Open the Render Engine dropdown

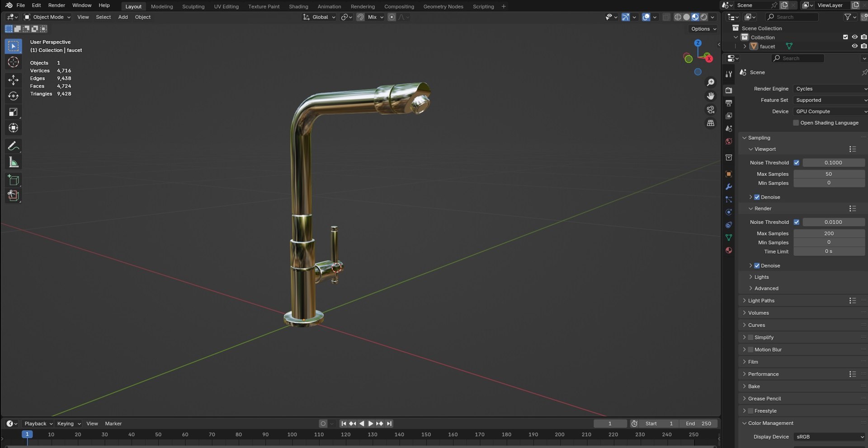[830, 89]
